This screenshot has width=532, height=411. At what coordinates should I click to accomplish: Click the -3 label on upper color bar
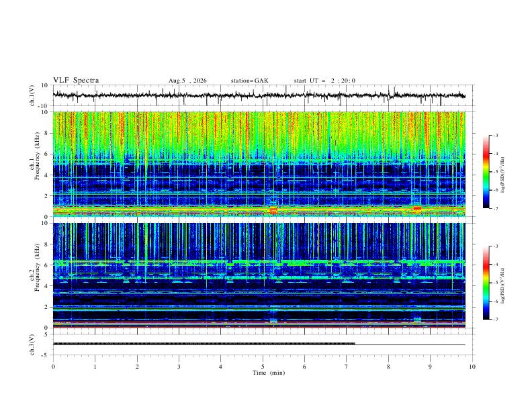495,135
